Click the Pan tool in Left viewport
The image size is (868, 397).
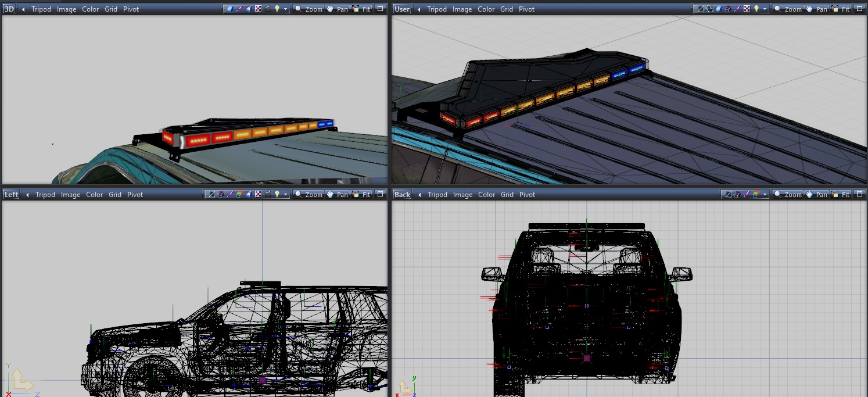(x=338, y=194)
